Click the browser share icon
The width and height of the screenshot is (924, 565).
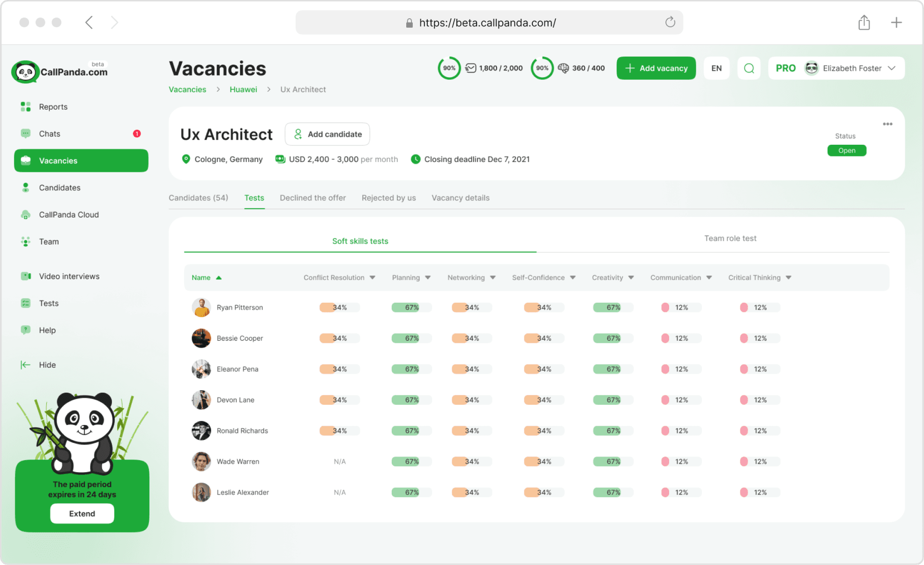tap(864, 22)
